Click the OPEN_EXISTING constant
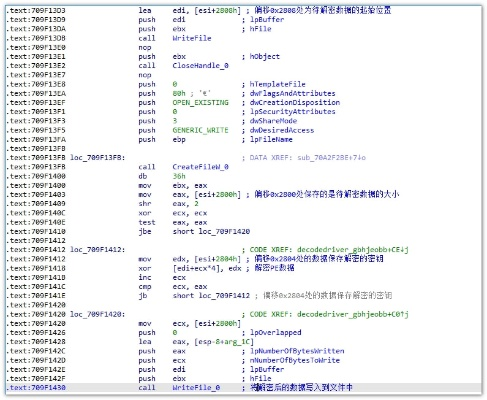This screenshot has width=487, height=400. tap(200, 102)
